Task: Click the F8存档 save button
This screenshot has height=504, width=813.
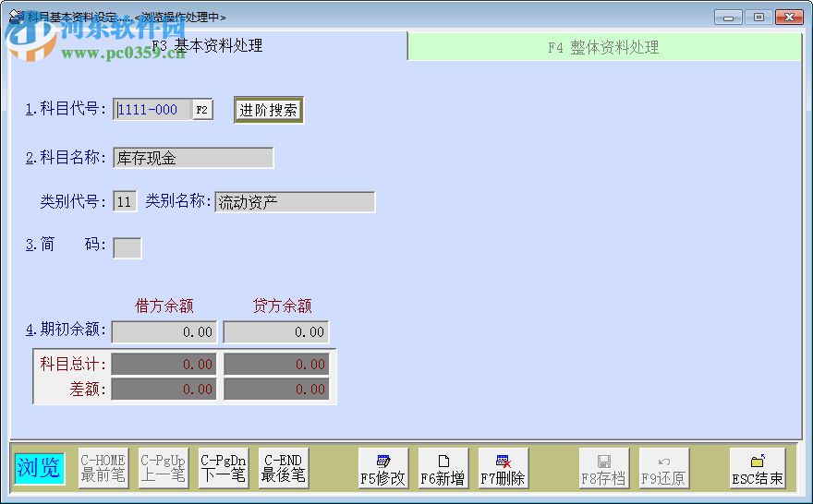Action: pos(604,468)
